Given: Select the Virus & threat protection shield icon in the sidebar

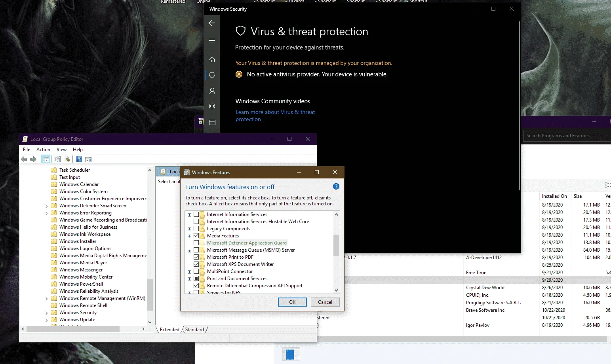Looking at the screenshot, I should 212,75.
